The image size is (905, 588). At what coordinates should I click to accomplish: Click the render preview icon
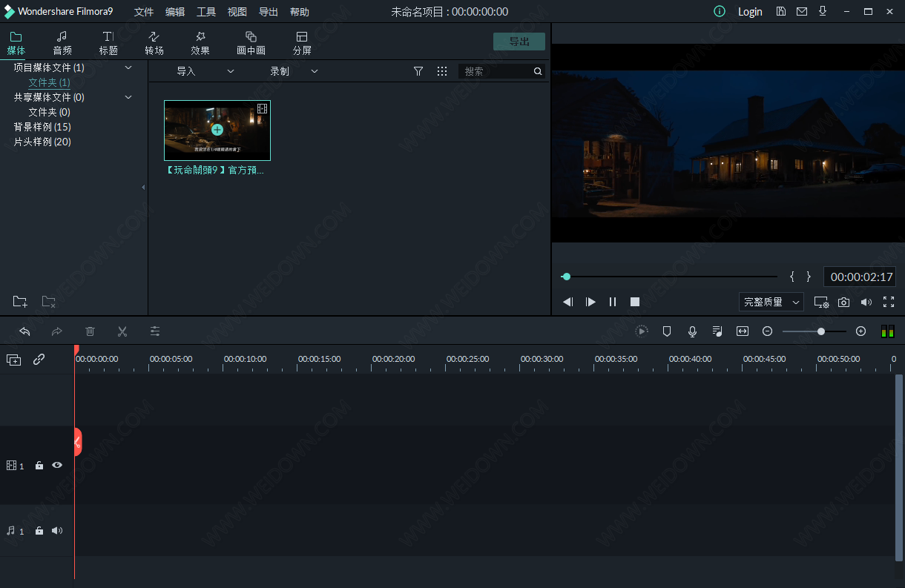point(642,331)
